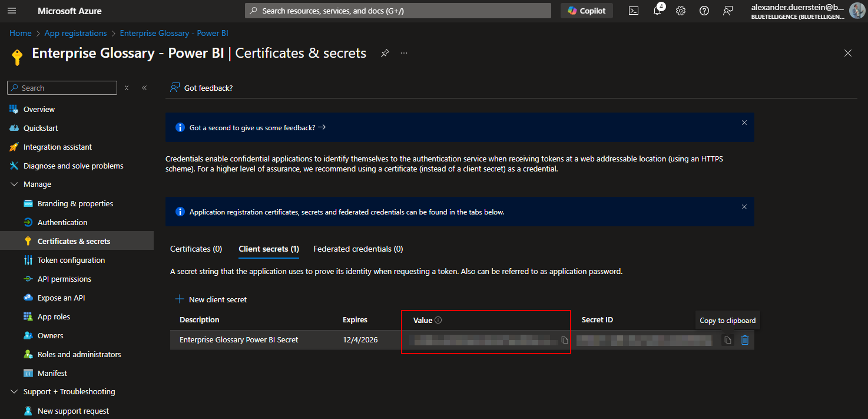The image size is (868, 419).
Task: Open portal settings gear
Action: tap(681, 11)
